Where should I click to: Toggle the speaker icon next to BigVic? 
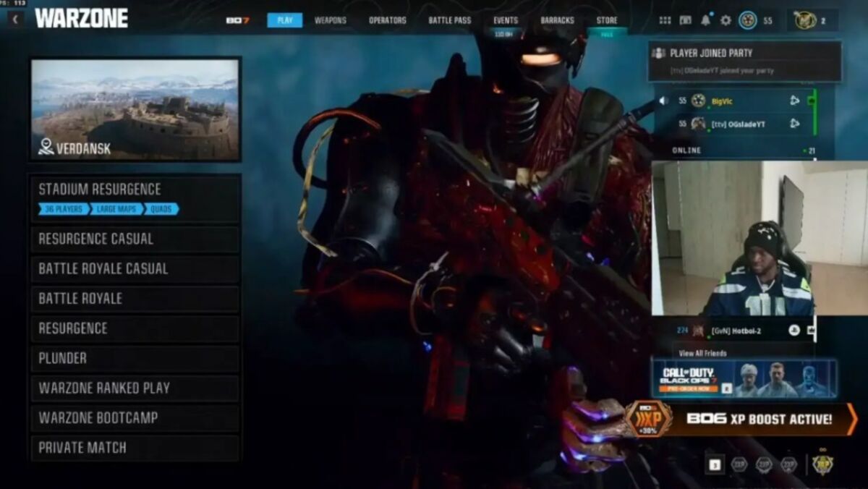tap(663, 101)
